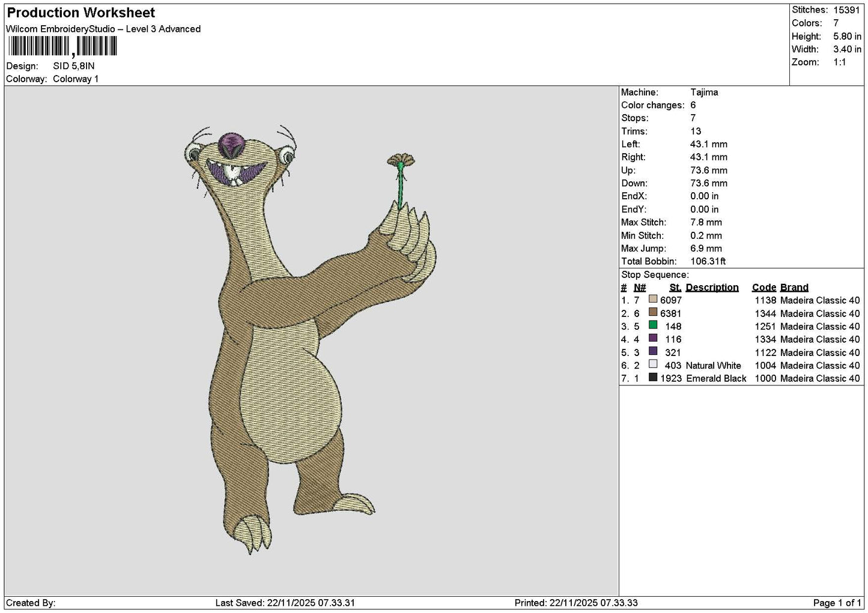Select the Down value "73.6 mm"
Image resolution: width=868 pixels, height=613 pixels.
(x=709, y=184)
